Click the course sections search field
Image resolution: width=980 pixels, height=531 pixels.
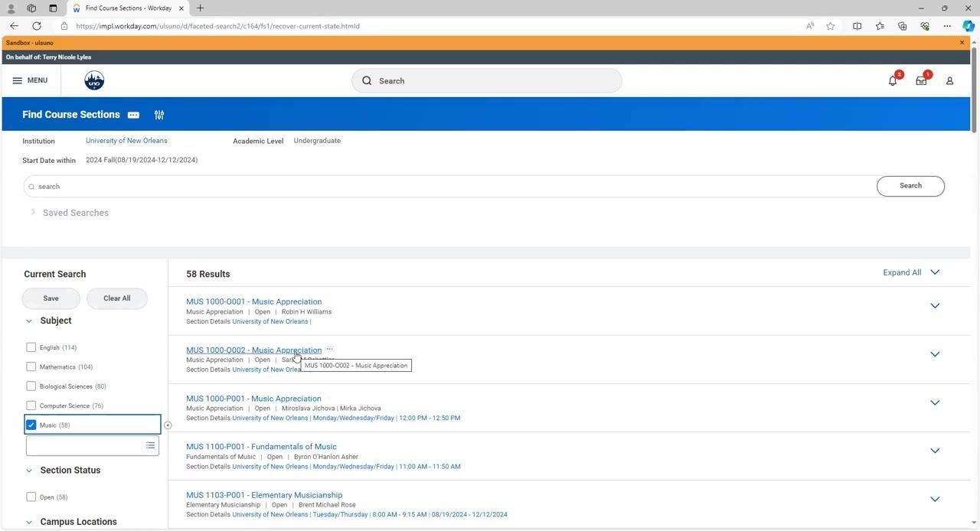click(449, 186)
